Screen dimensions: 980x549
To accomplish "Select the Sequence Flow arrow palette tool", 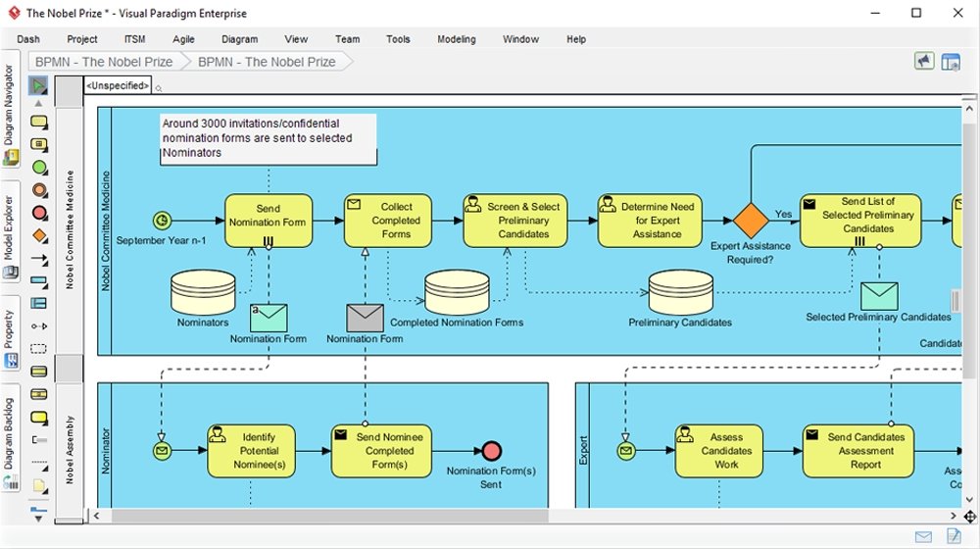I will (39, 258).
